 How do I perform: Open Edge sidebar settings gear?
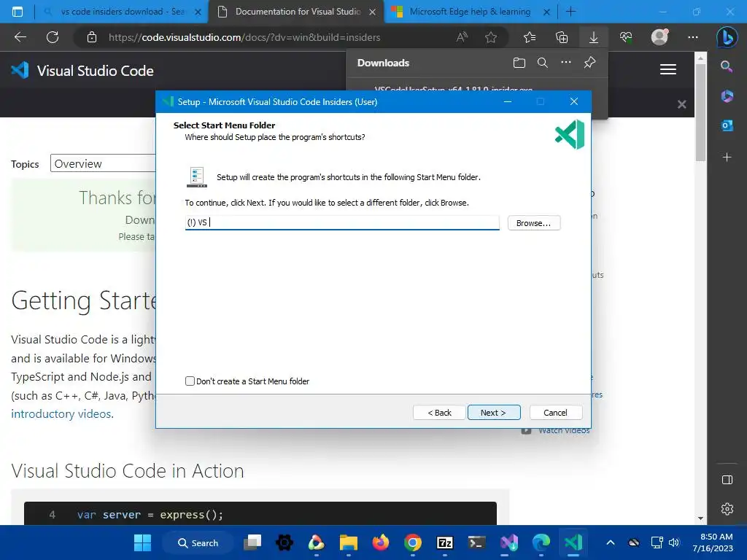[x=727, y=508]
